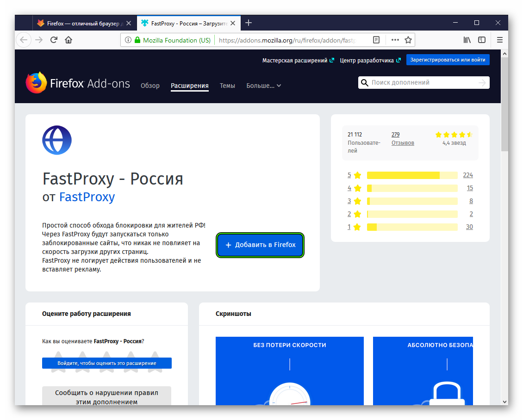Open the Расширения navigation item
Image resolution: width=523 pixels, height=420 pixels.
coord(190,86)
